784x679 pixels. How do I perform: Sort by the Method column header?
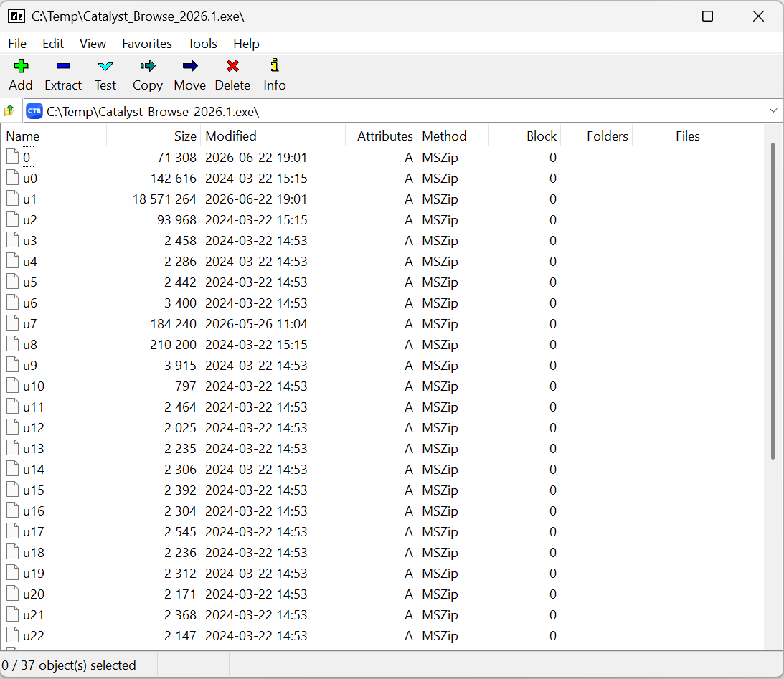coord(453,136)
